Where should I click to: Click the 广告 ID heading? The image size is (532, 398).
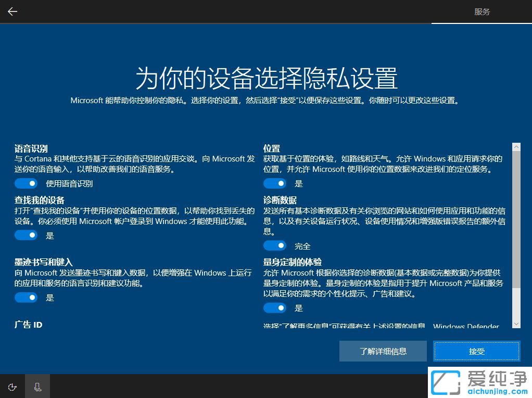29,325
